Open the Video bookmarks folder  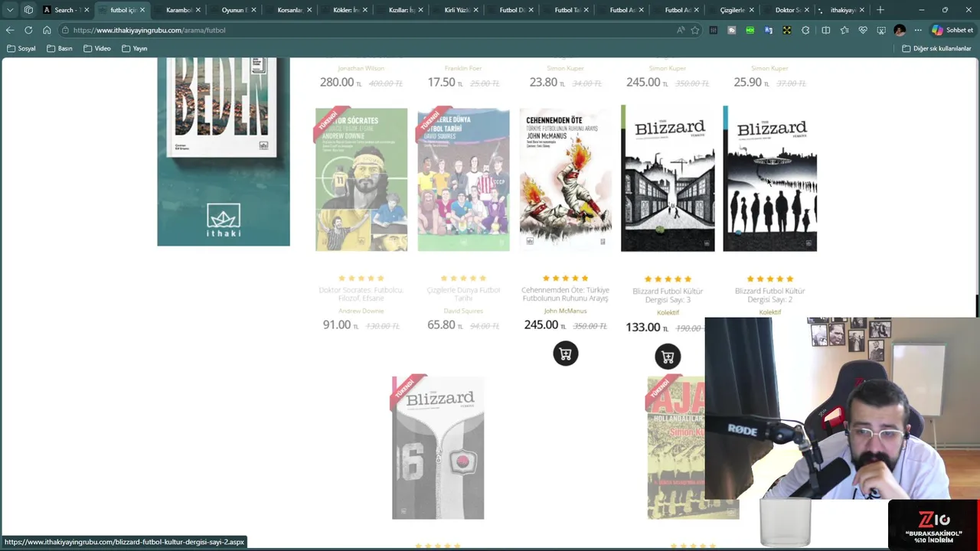click(97, 48)
